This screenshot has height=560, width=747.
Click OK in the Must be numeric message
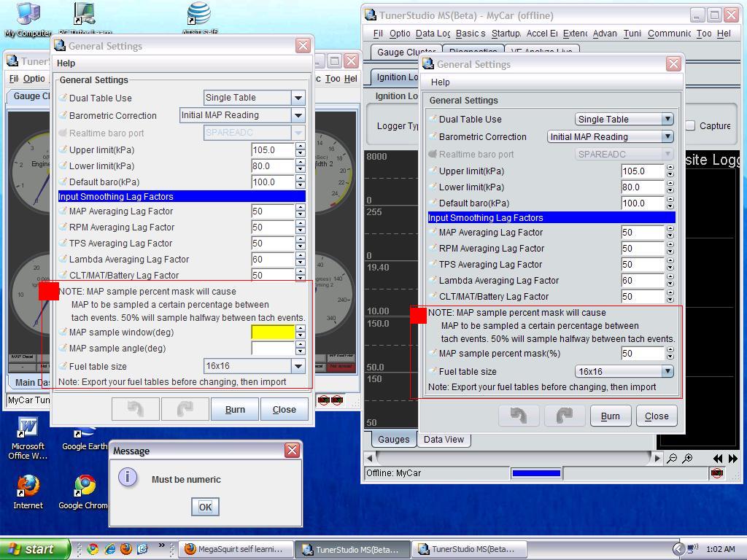click(x=205, y=507)
